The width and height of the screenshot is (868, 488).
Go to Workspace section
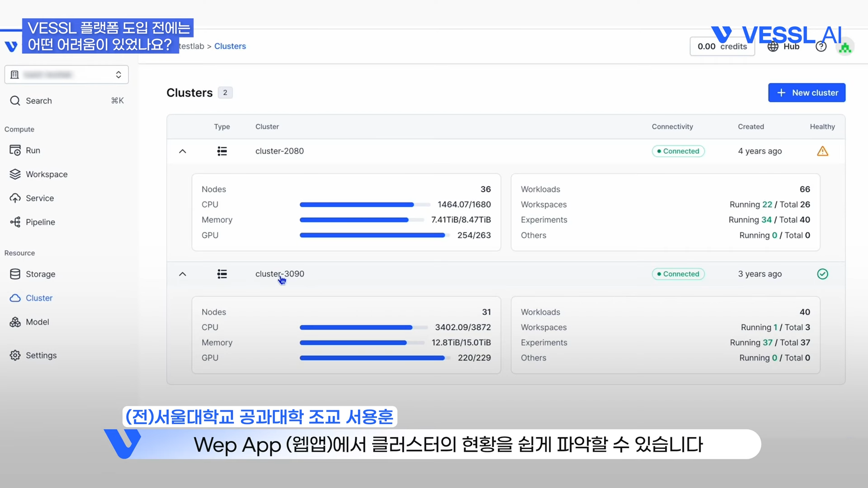pyautogui.click(x=47, y=174)
